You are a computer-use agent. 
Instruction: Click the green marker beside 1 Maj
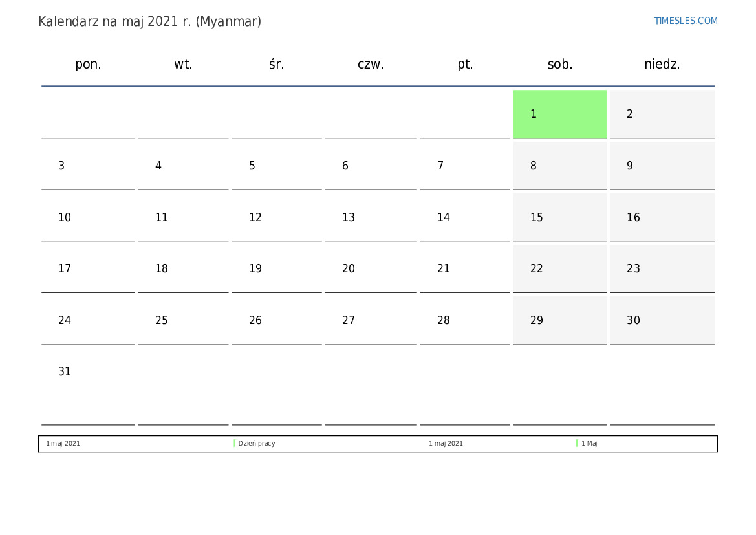[577, 444]
